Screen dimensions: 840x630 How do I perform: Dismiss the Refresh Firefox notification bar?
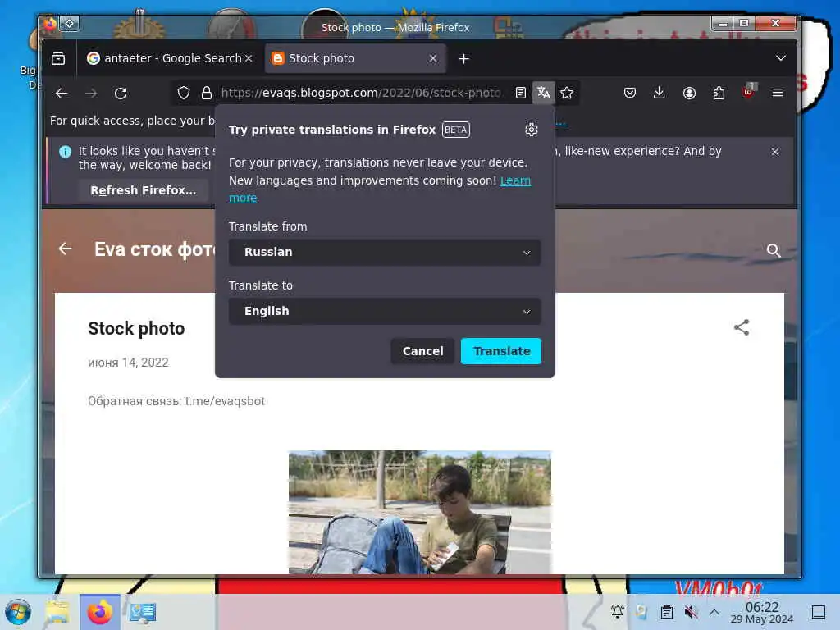point(774,152)
